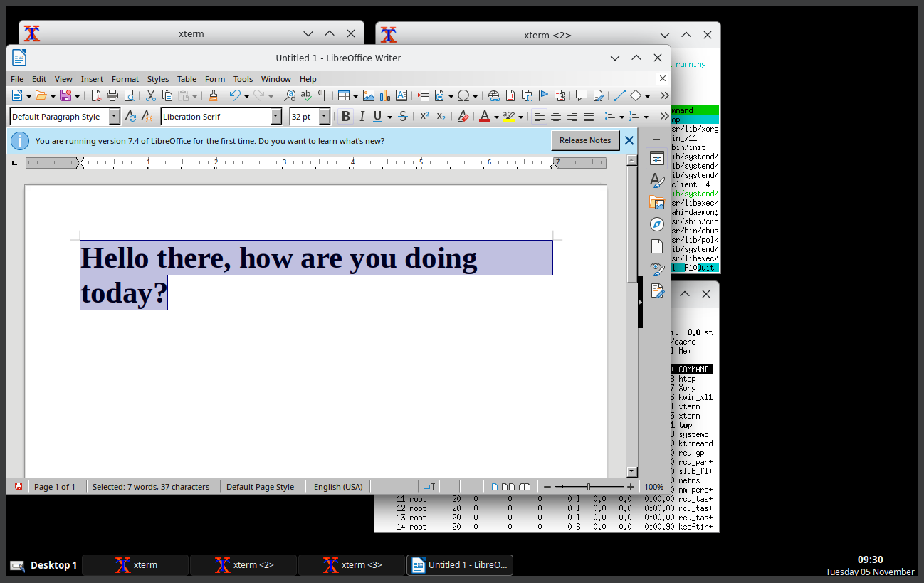Open the sidebar Gallery panel icon

[656, 202]
